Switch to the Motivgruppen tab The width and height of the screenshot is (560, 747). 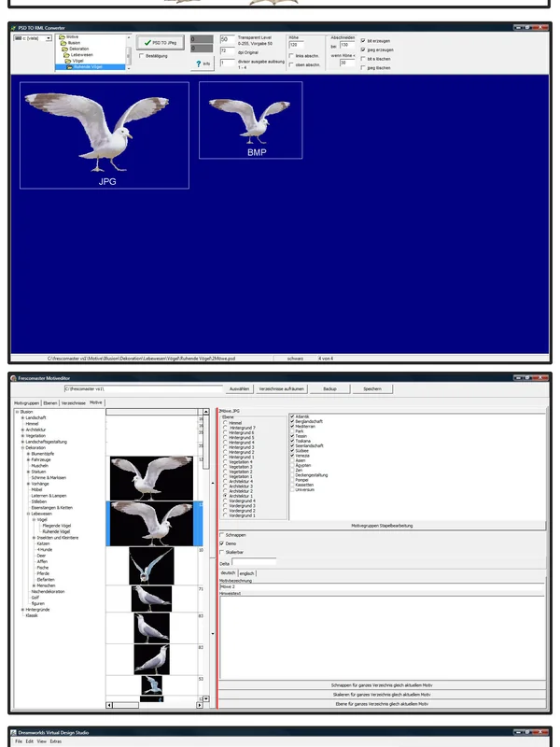[x=27, y=403]
